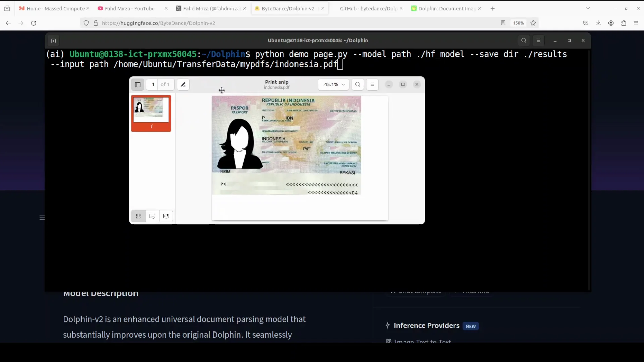Open a new terminal tab
The width and height of the screenshot is (644, 362).
[53, 40]
